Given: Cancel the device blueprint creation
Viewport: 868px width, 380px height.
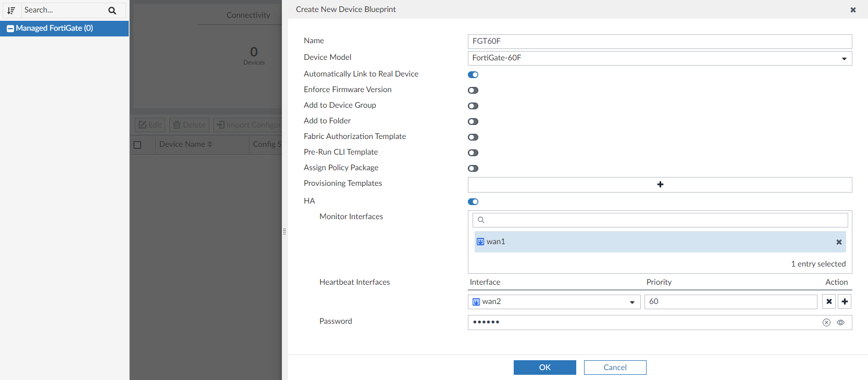Looking at the screenshot, I should (x=615, y=368).
